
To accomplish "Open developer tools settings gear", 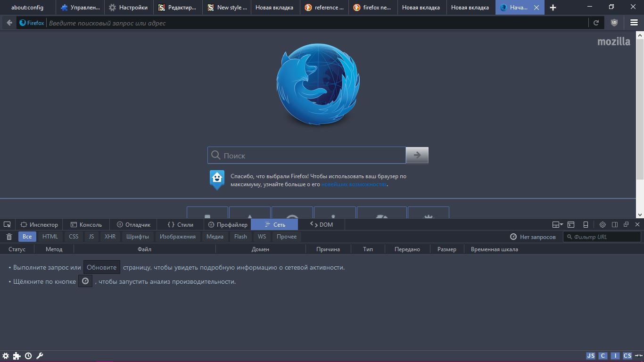I will point(603,225).
